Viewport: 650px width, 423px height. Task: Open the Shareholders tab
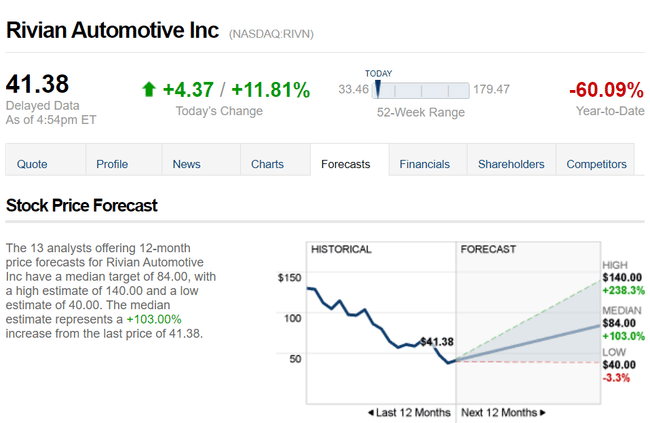[x=511, y=164]
